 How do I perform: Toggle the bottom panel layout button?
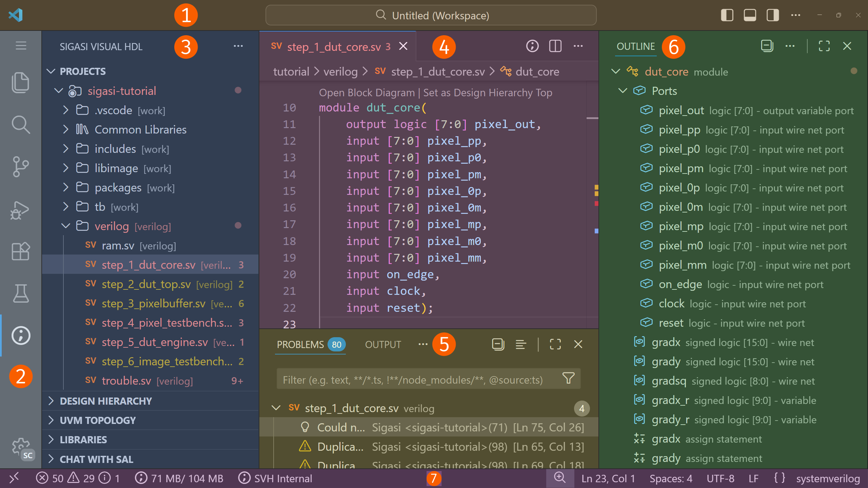coord(750,15)
